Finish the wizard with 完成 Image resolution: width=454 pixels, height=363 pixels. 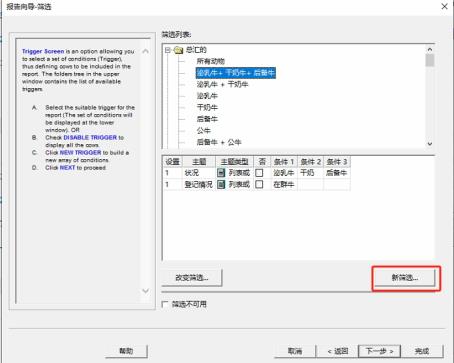pos(422,351)
